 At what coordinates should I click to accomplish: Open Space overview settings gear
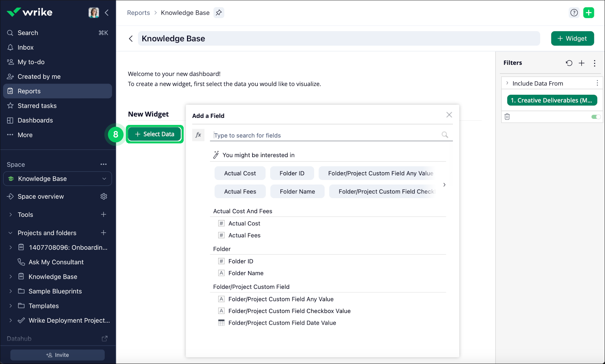coord(104,196)
